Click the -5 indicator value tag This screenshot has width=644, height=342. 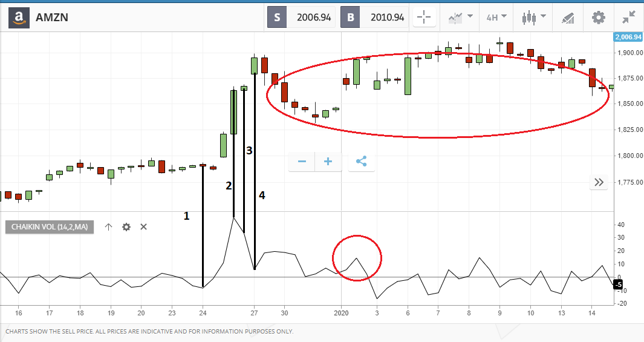pos(618,284)
